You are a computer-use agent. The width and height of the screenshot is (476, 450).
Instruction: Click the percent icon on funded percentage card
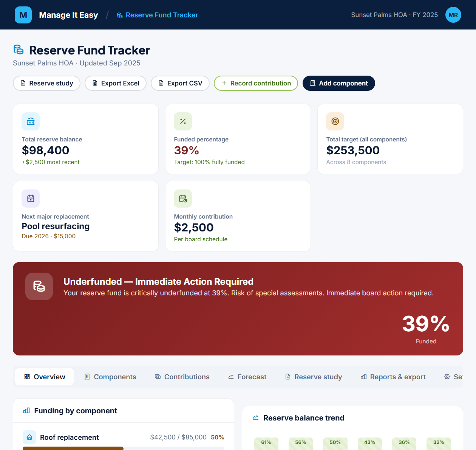pyautogui.click(x=183, y=121)
